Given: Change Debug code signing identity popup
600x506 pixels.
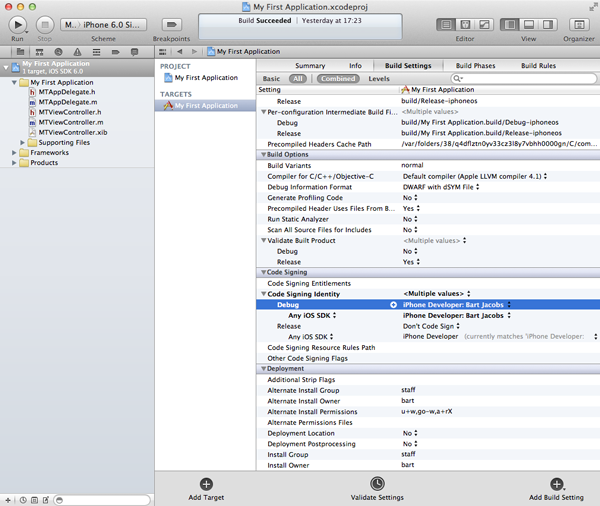Looking at the screenshot, I should [457, 305].
